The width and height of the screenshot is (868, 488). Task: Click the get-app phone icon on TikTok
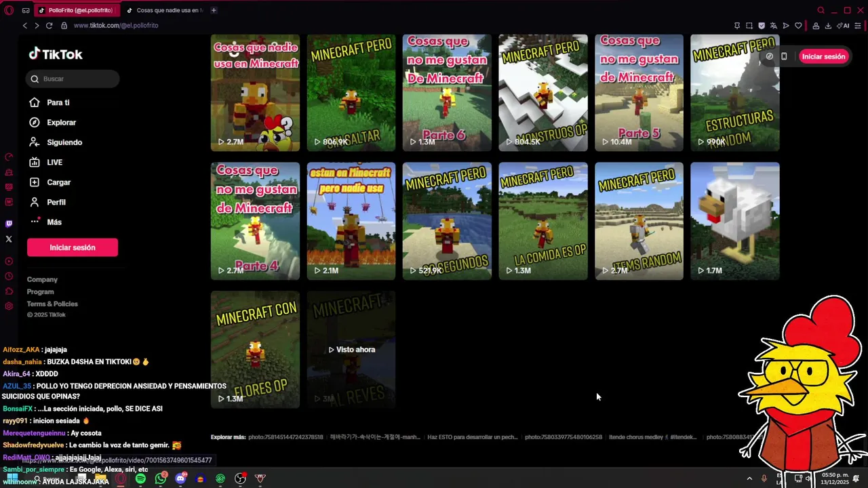pos(784,56)
